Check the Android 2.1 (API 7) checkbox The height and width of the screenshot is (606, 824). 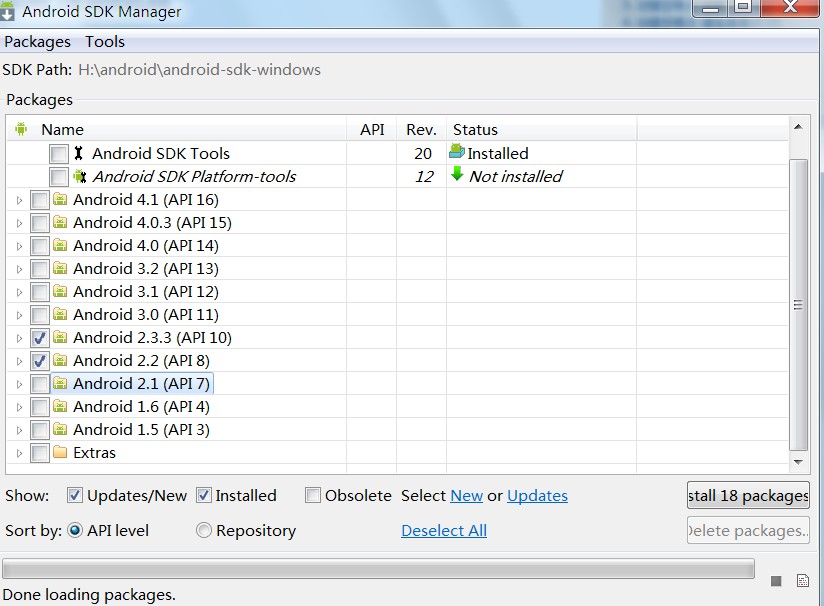(x=40, y=384)
